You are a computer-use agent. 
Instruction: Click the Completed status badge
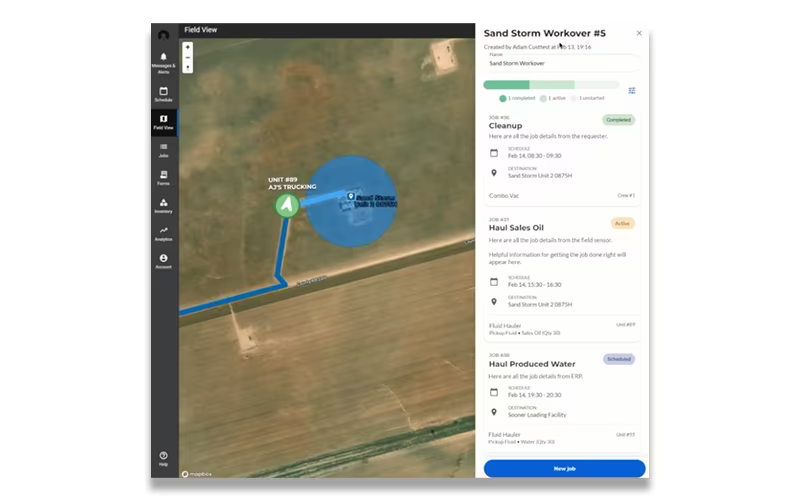[x=618, y=120]
